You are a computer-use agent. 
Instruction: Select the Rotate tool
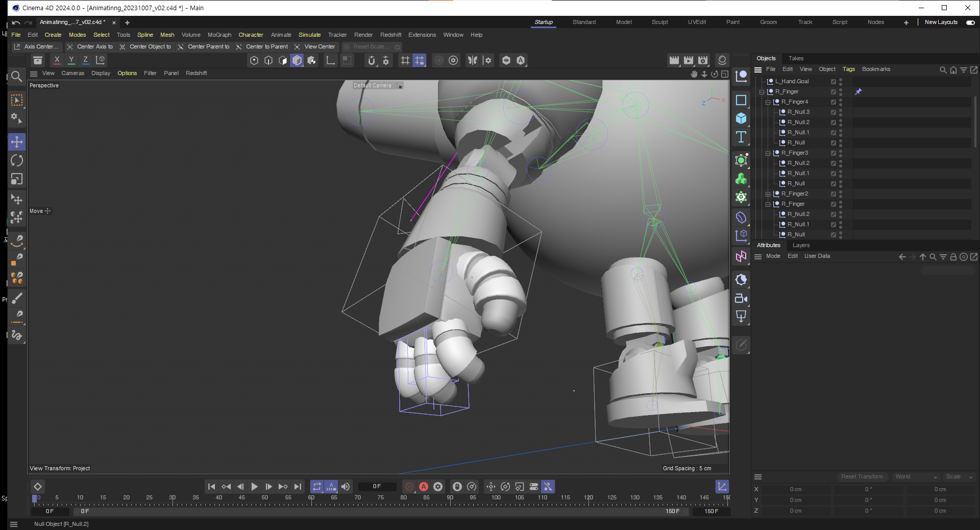pos(17,160)
